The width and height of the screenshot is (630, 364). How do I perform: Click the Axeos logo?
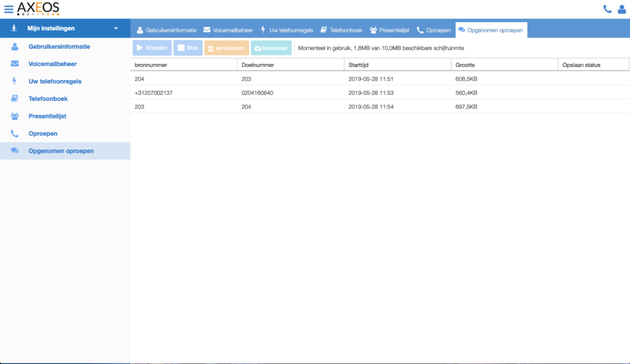click(39, 9)
